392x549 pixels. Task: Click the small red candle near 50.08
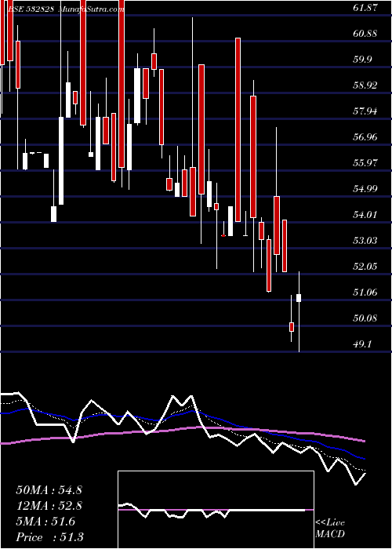click(x=291, y=327)
